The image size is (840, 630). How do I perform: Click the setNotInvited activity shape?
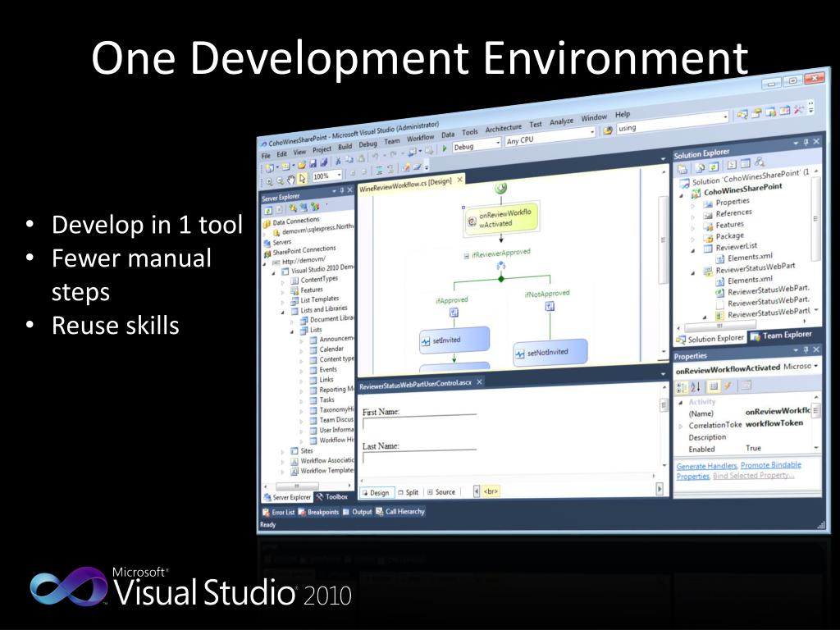[550, 353]
